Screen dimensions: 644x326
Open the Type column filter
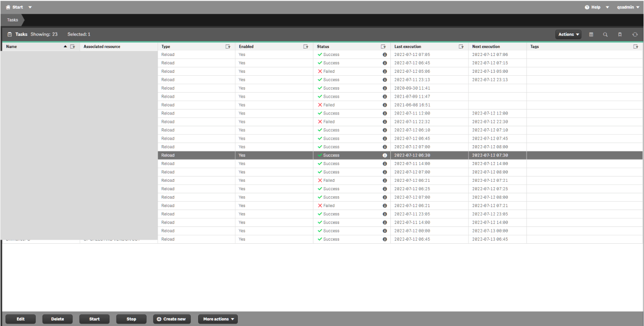point(228,46)
